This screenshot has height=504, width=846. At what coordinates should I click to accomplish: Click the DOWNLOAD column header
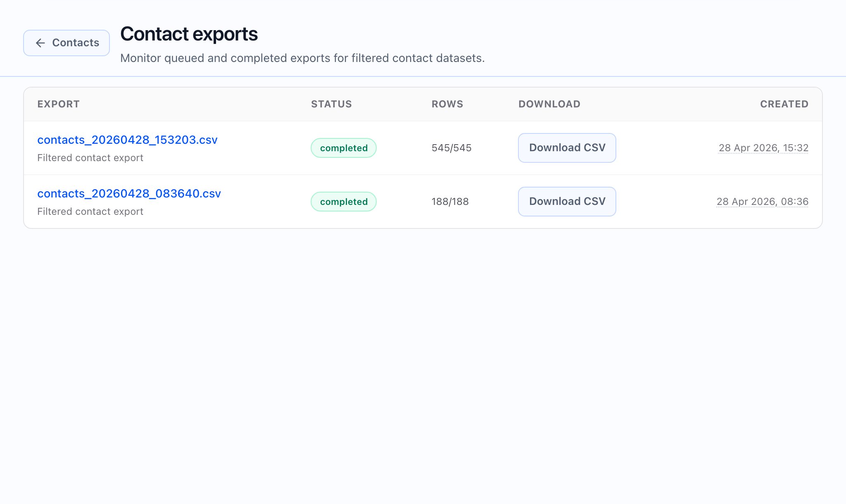point(549,104)
